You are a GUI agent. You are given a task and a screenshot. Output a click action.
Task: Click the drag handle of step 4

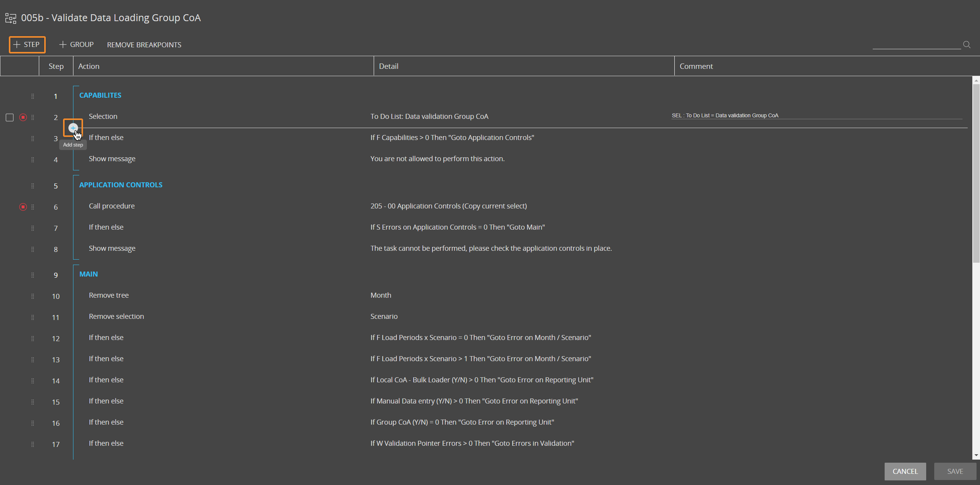33,160
